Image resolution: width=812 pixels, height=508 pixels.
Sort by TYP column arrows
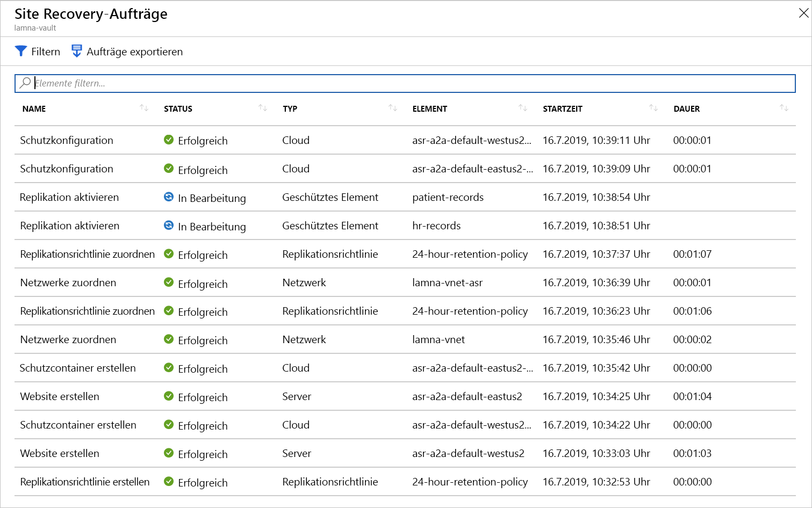click(x=393, y=108)
